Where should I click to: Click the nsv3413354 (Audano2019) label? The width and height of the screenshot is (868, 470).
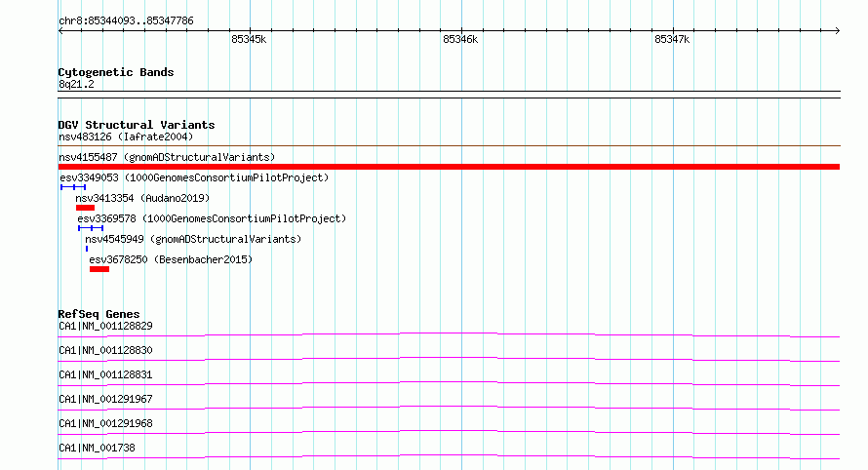click(142, 198)
